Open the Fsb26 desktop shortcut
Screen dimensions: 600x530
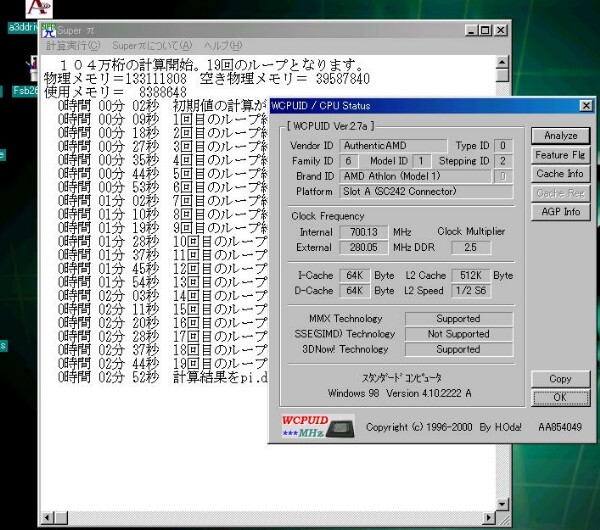coord(24,90)
